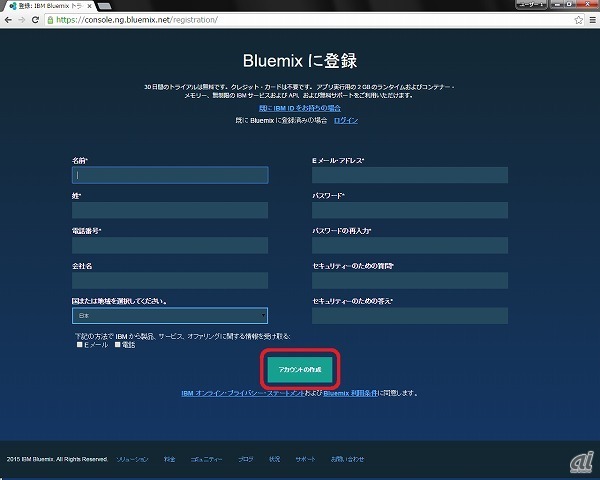Click the security question field
This screenshot has width=600, height=480.
coord(410,281)
